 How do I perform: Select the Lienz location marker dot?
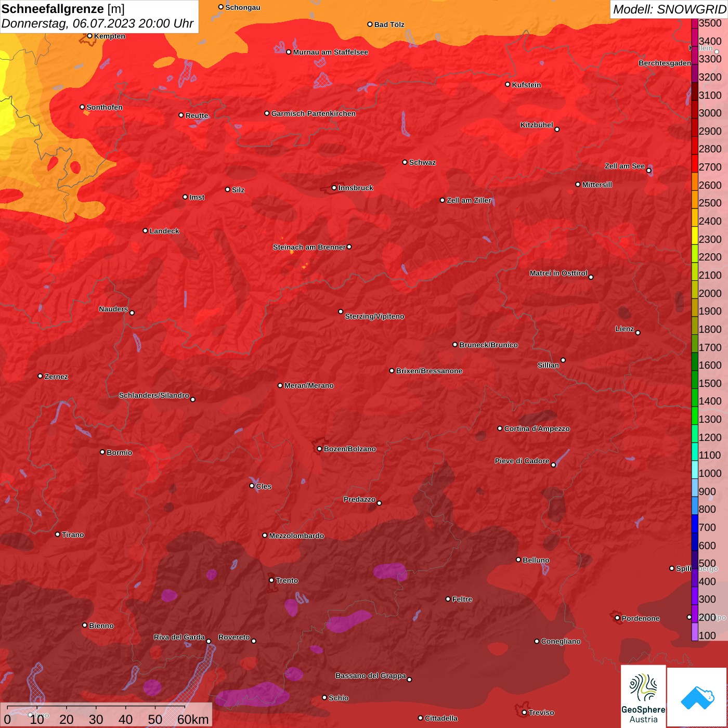tap(638, 333)
